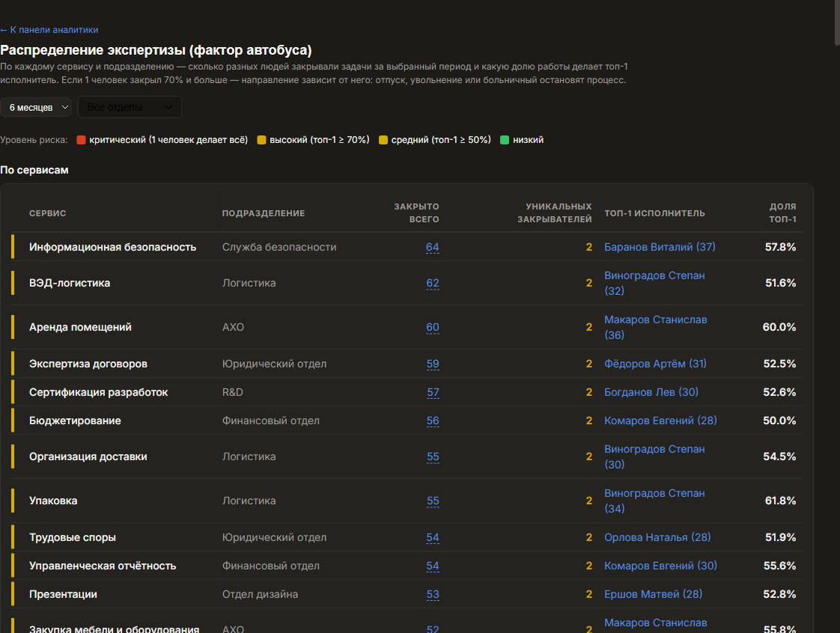This screenshot has width=840, height=633.
Task: Open closed count 62 for ВЭД-логистика
Action: tap(433, 283)
